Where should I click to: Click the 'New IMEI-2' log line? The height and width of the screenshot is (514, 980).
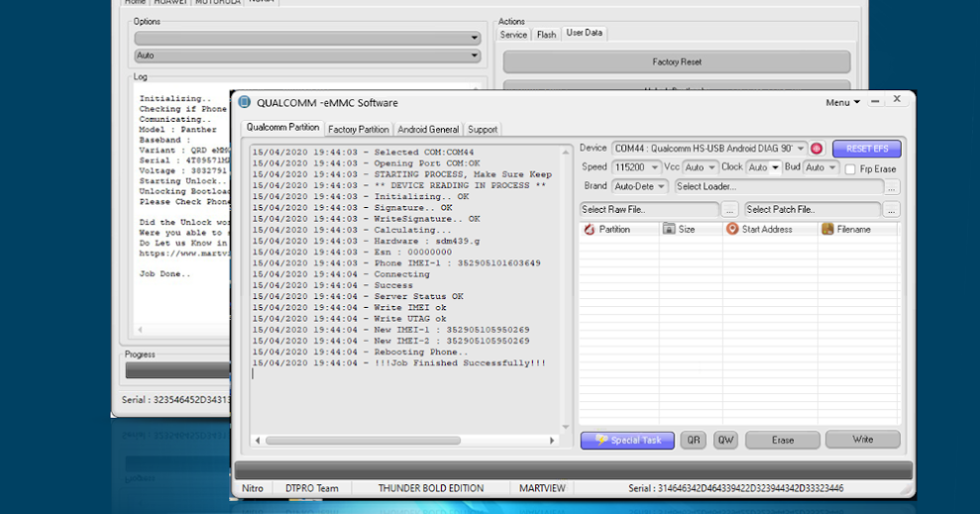[390, 341]
